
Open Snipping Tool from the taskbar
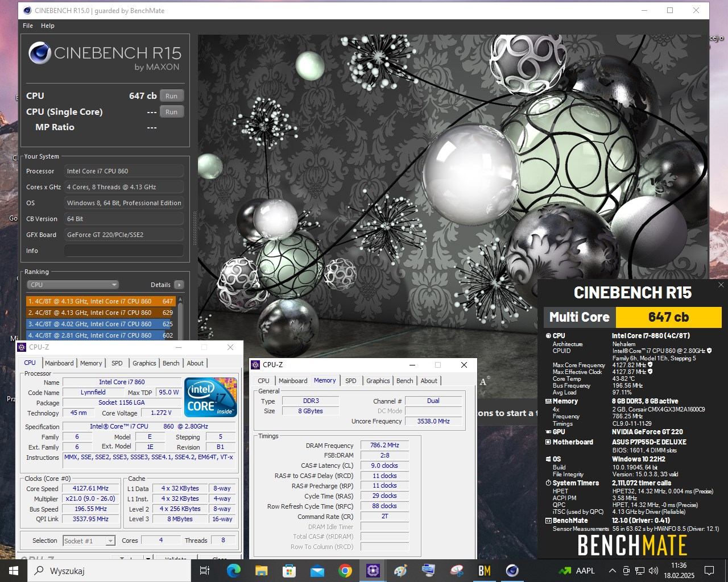click(456, 571)
